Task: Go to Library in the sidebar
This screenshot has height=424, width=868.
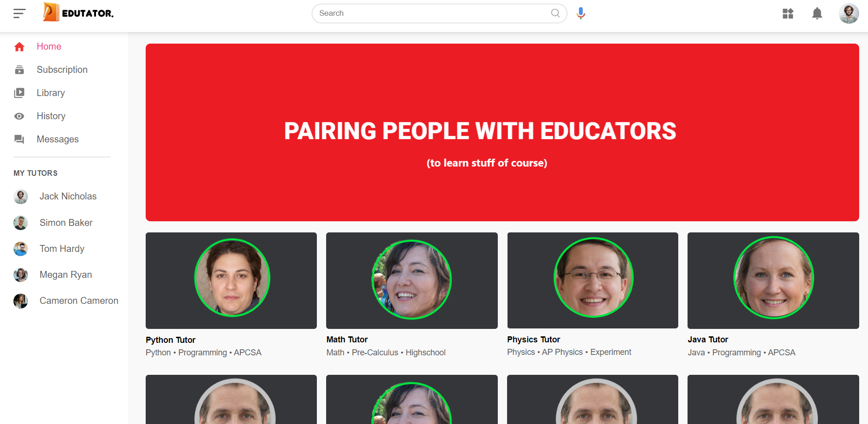Action: (x=51, y=93)
